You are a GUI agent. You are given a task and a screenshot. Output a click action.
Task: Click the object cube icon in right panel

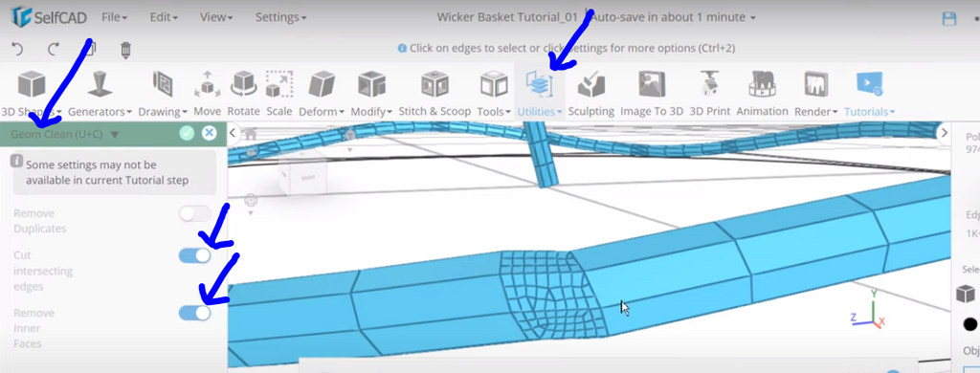coord(966,293)
